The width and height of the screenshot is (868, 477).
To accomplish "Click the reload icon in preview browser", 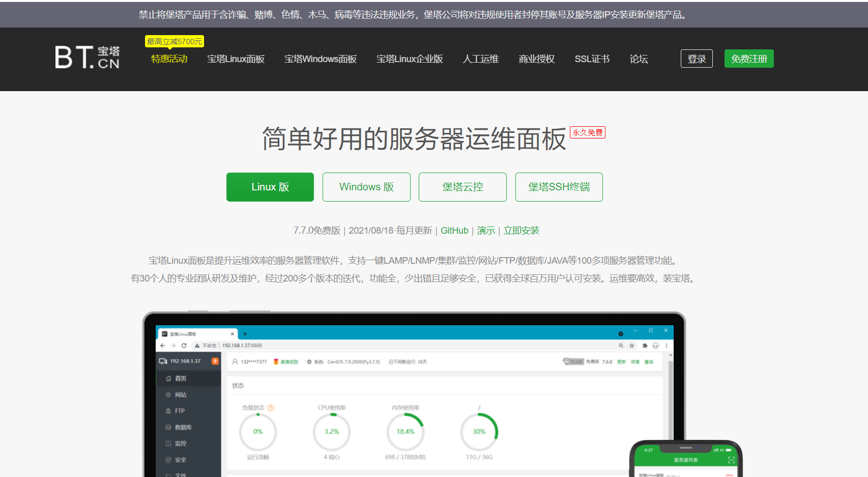I will tap(184, 345).
